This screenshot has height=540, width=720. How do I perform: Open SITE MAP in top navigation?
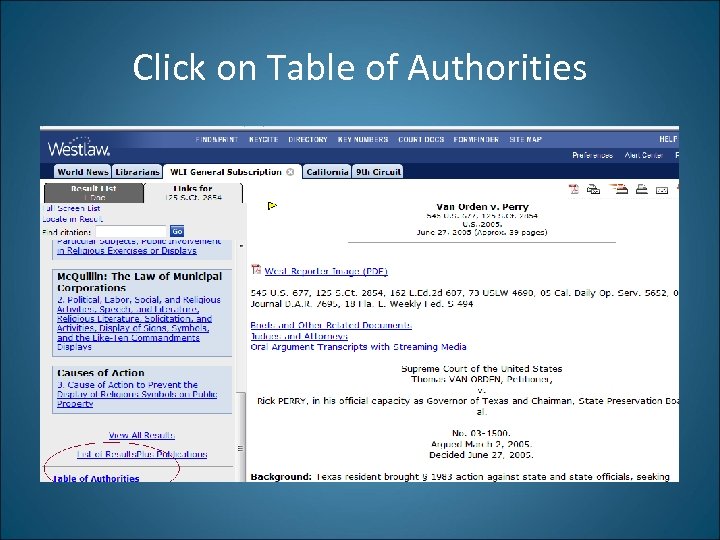tap(525, 139)
